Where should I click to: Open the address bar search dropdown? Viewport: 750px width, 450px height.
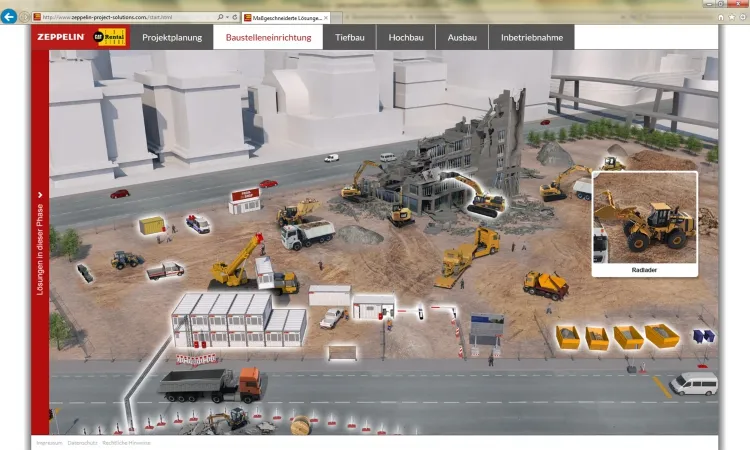click(x=222, y=18)
